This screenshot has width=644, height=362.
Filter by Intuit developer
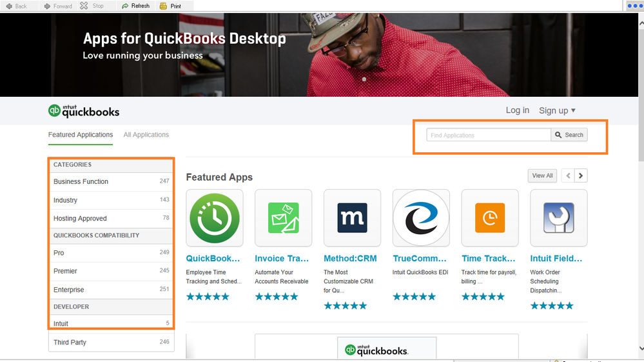click(112, 323)
